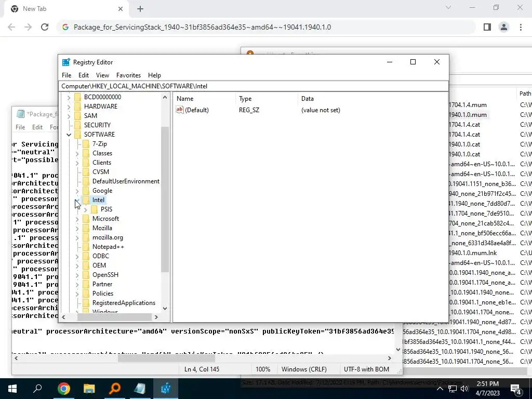
Task: Expand the Policies subkey
Action: point(77,294)
